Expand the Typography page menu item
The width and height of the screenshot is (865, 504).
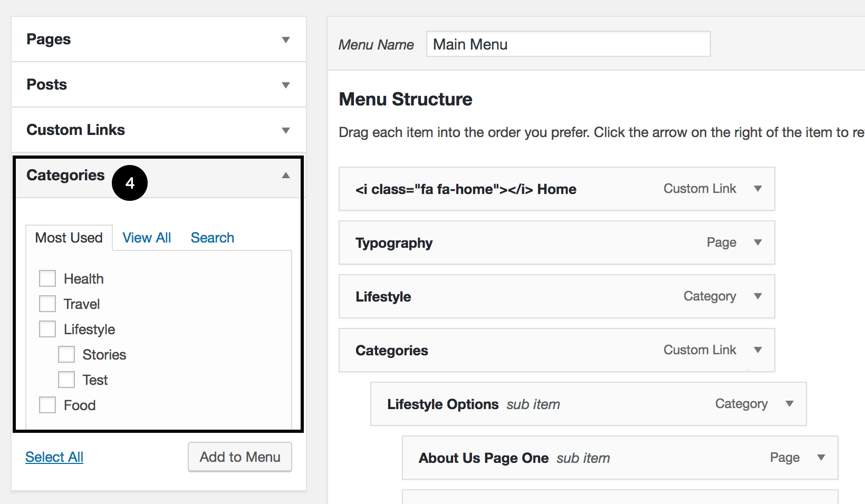(758, 243)
